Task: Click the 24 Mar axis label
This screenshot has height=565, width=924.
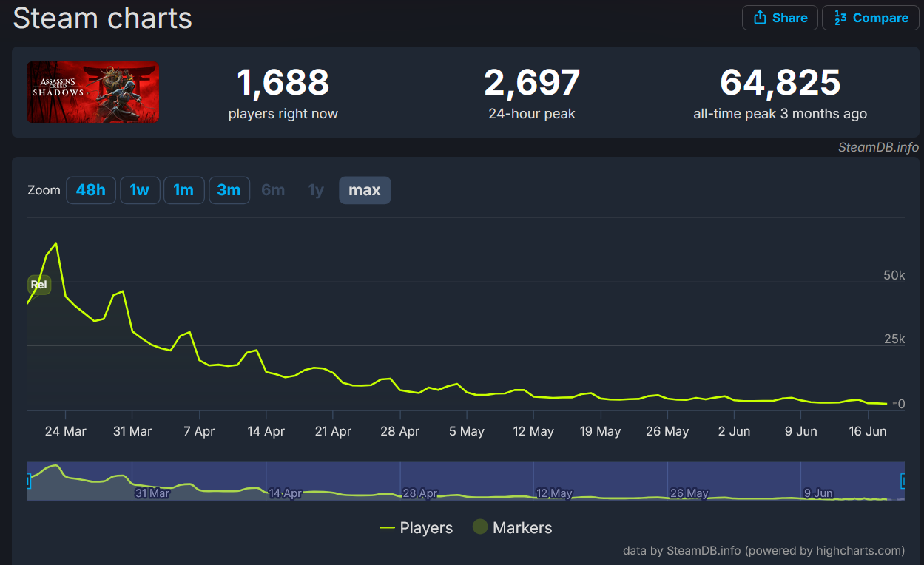Action: [66, 431]
